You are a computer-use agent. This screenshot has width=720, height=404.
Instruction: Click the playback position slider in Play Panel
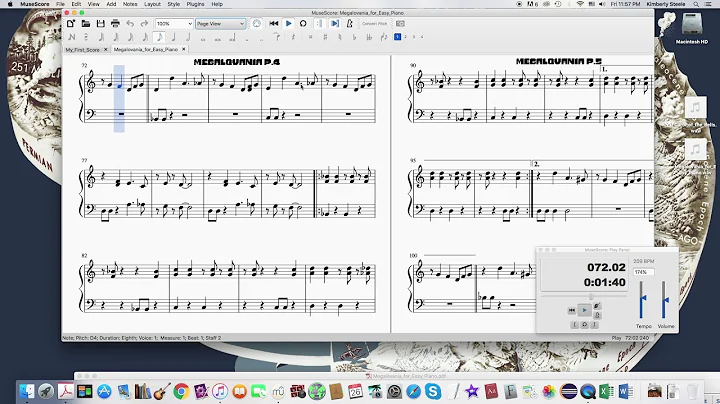(584, 297)
